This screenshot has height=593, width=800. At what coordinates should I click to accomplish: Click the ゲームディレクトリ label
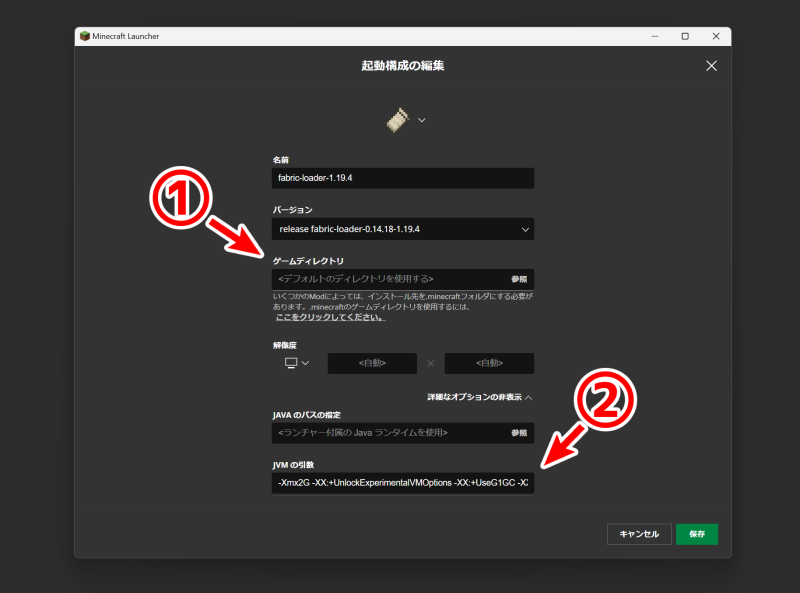pyautogui.click(x=308, y=261)
